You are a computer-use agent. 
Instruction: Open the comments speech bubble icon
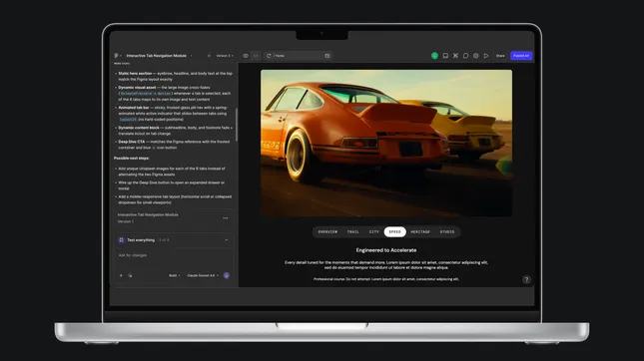465,56
